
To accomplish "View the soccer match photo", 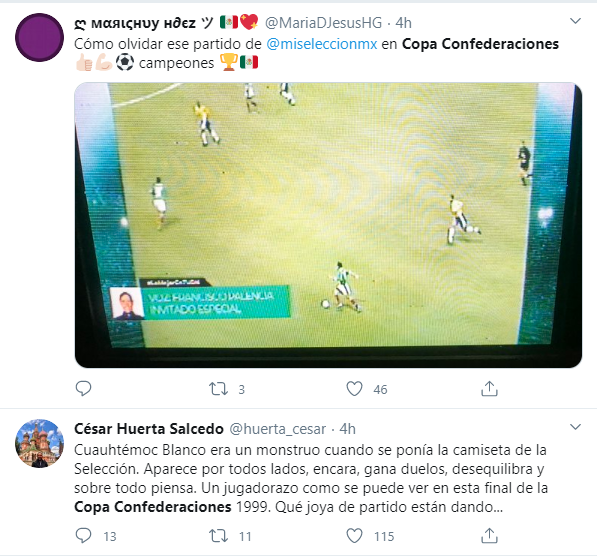I will coord(328,225).
